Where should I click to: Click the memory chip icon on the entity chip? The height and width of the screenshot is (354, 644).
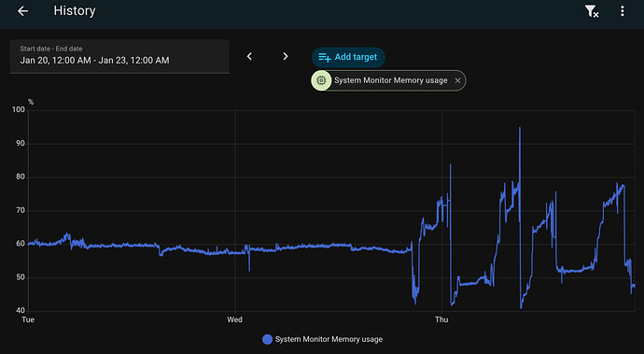click(x=321, y=80)
